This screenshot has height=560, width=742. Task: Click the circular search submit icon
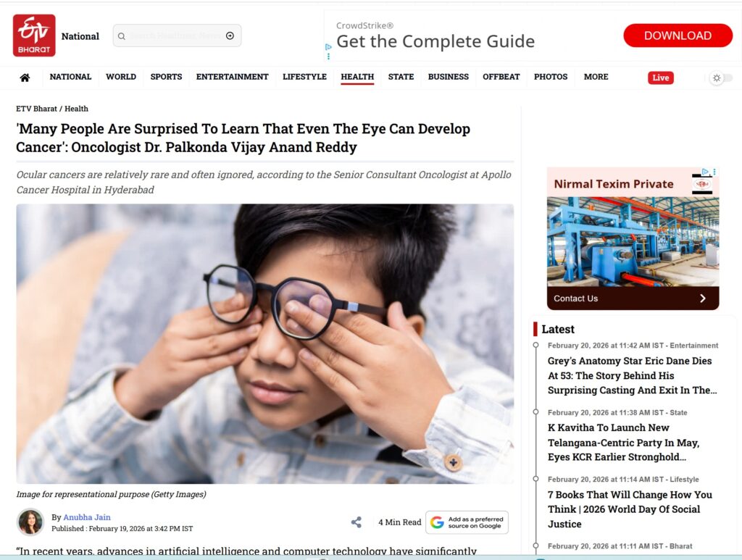[x=230, y=35]
